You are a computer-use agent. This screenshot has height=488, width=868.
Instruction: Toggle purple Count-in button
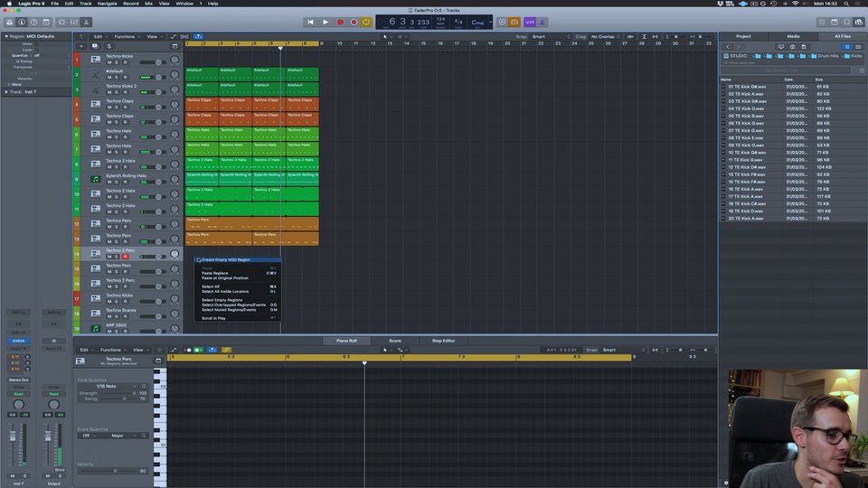tap(530, 22)
